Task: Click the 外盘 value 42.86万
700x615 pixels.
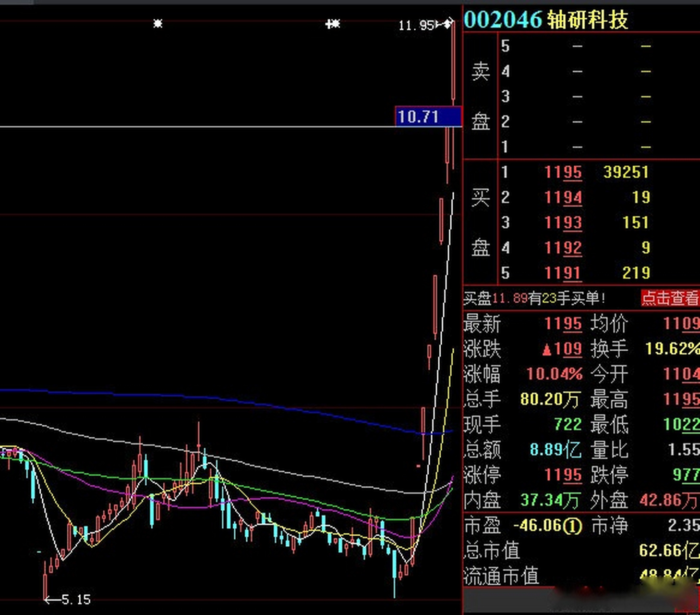Action: [x=669, y=500]
